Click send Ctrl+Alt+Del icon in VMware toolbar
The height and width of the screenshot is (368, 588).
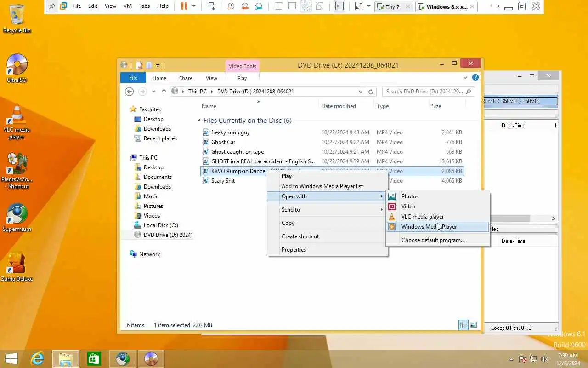click(x=211, y=6)
